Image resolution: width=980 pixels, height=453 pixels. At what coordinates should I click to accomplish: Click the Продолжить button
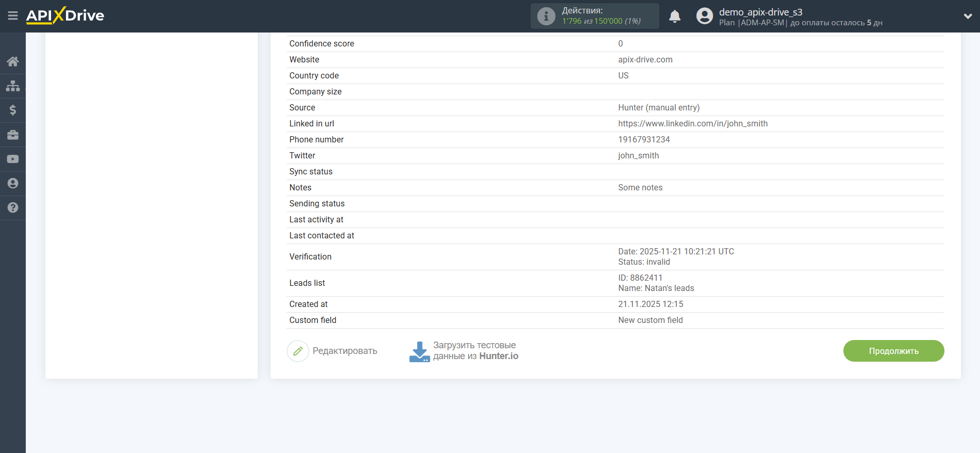[x=893, y=351]
